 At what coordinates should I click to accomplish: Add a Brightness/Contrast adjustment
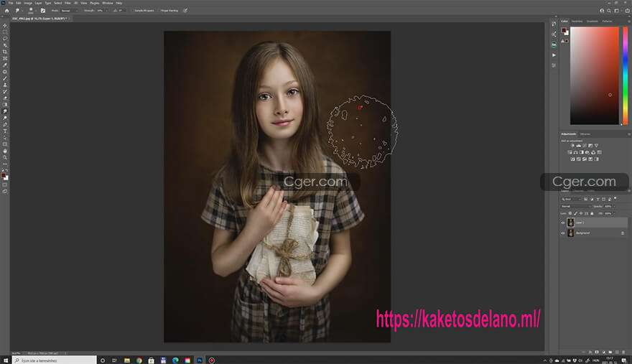[572, 145]
